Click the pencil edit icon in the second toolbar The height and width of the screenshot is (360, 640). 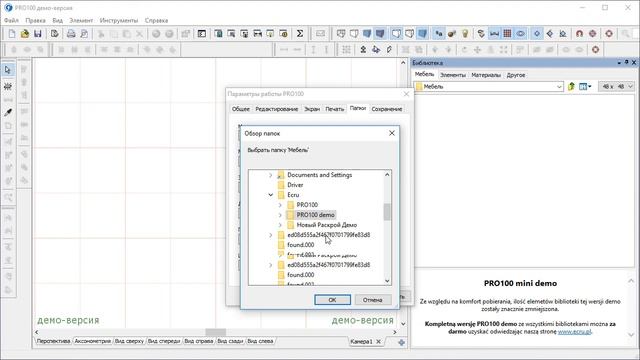pos(389,50)
